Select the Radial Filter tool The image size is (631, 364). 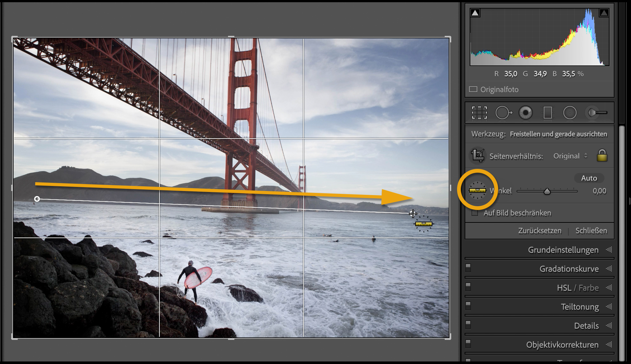tap(570, 113)
